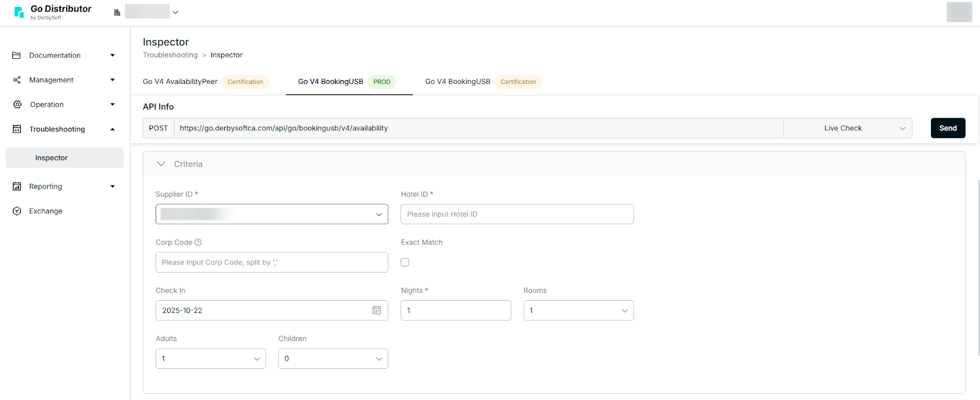Click the POST method label
The width and height of the screenshot is (980, 400).
coord(159,128)
